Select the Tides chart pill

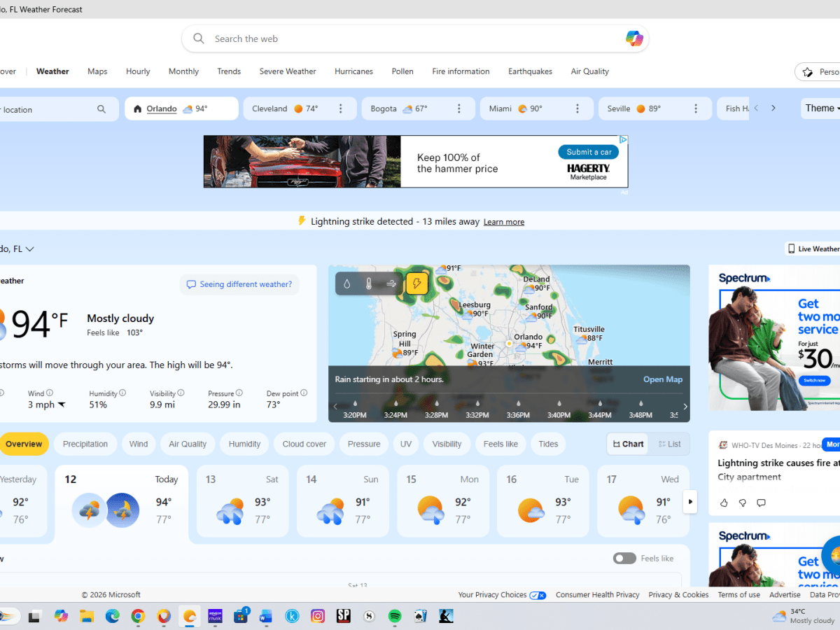[x=549, y=444]
